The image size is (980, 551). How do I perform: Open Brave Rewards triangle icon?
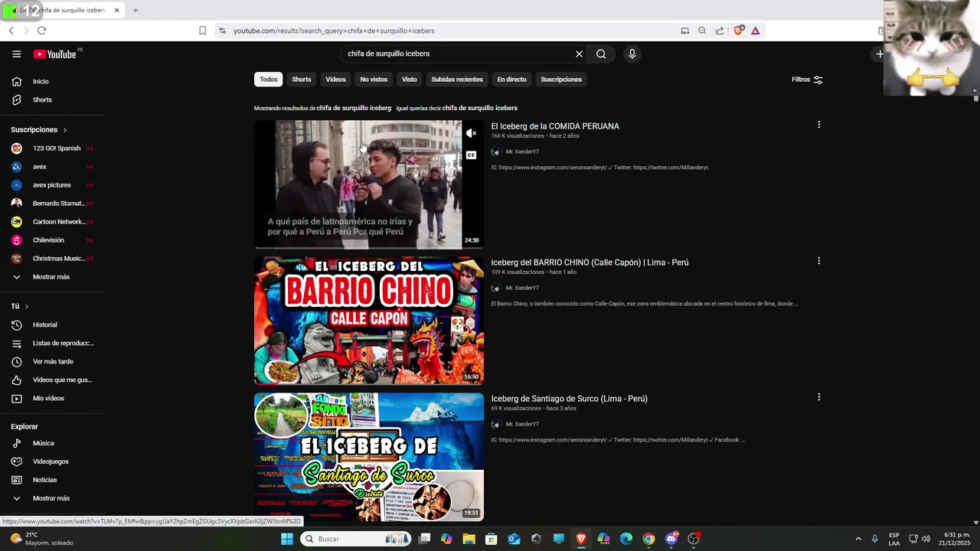[x=755, y=31]
